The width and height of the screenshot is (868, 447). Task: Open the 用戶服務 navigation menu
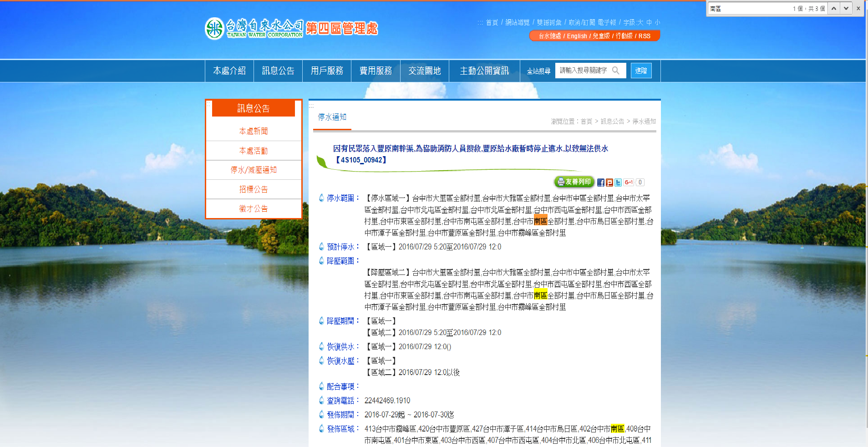pos(327,71)
